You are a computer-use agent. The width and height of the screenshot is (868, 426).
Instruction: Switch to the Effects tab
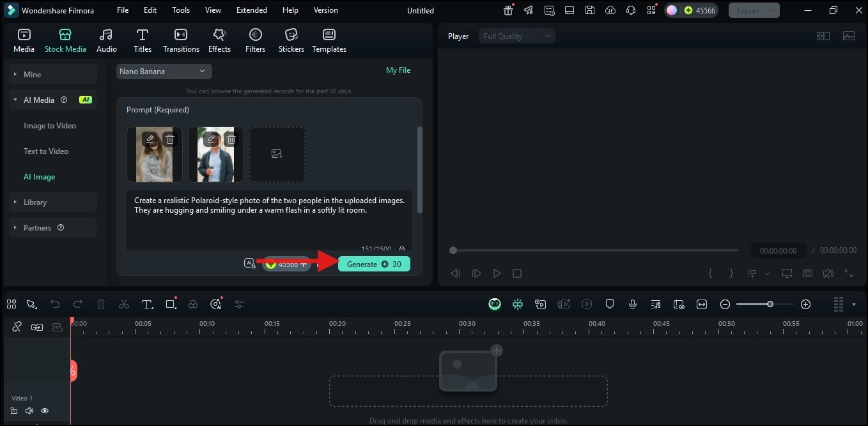(x=219, y=40)
